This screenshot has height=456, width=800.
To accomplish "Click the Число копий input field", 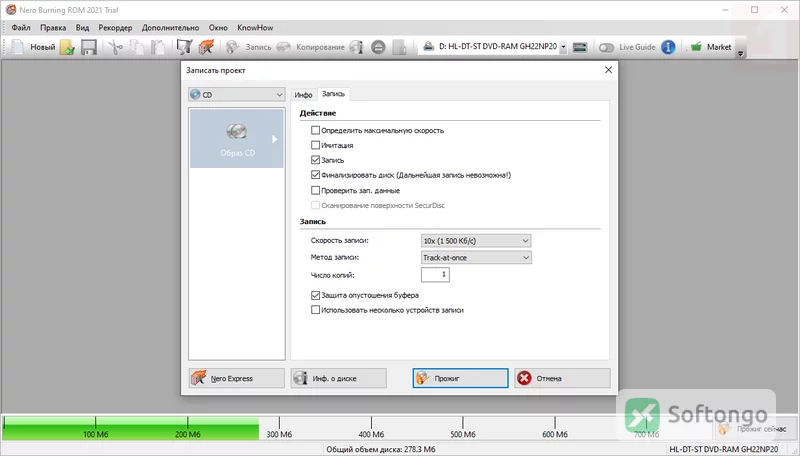I will (x=435, y=275).
